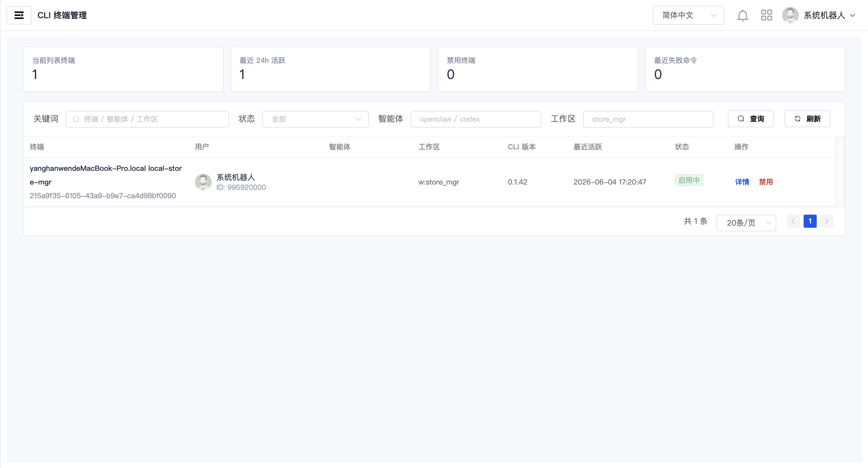The height and width of the screenshot is (468, 868).
Task: Expand the 系统机器人 account menu
Action: (x=829, y=15)
